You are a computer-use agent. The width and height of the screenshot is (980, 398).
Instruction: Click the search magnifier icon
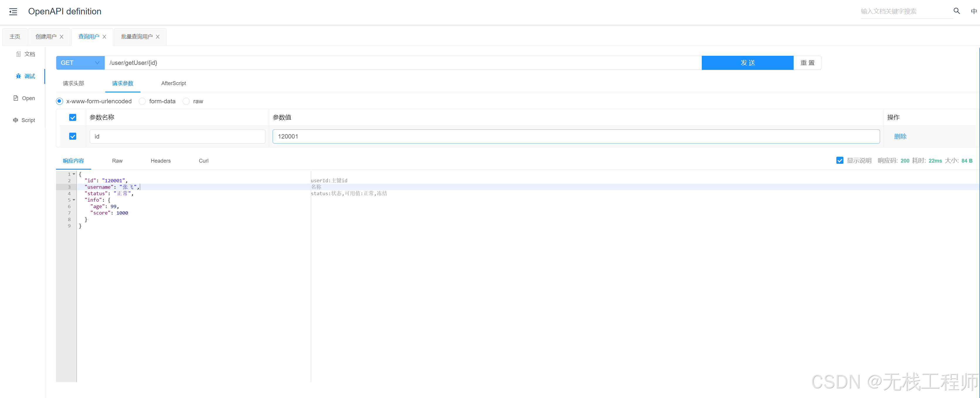tap(957, 11)
